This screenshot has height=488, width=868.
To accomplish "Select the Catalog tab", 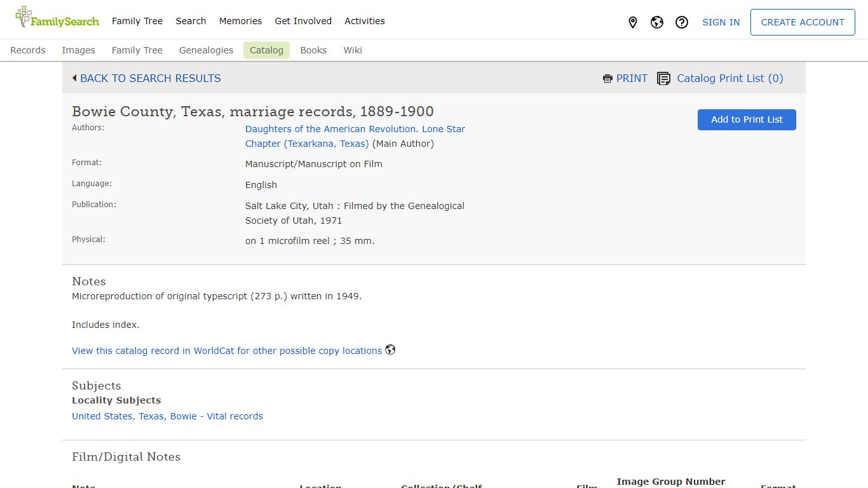I will click(x=266, y=50).
